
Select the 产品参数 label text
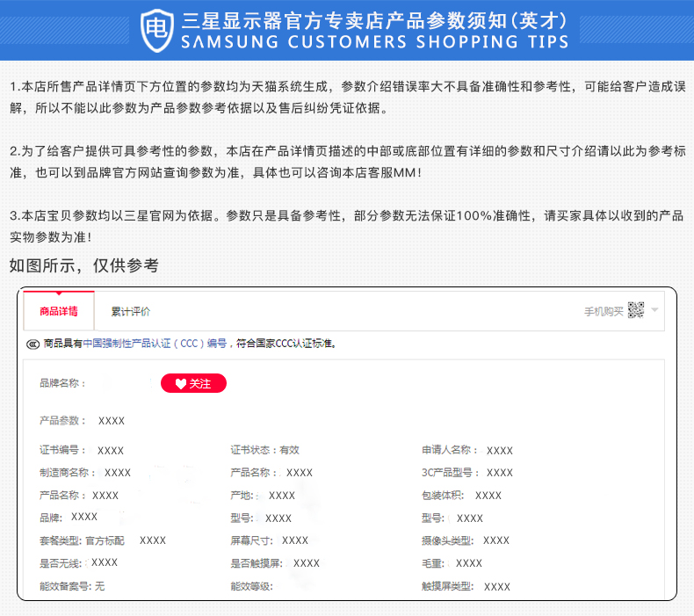click(62, 420)
